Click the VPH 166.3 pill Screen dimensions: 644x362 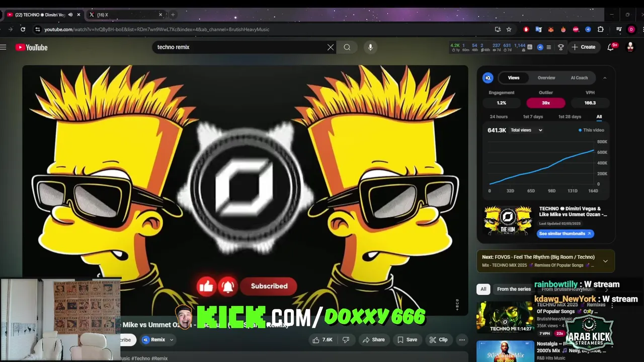590,103
